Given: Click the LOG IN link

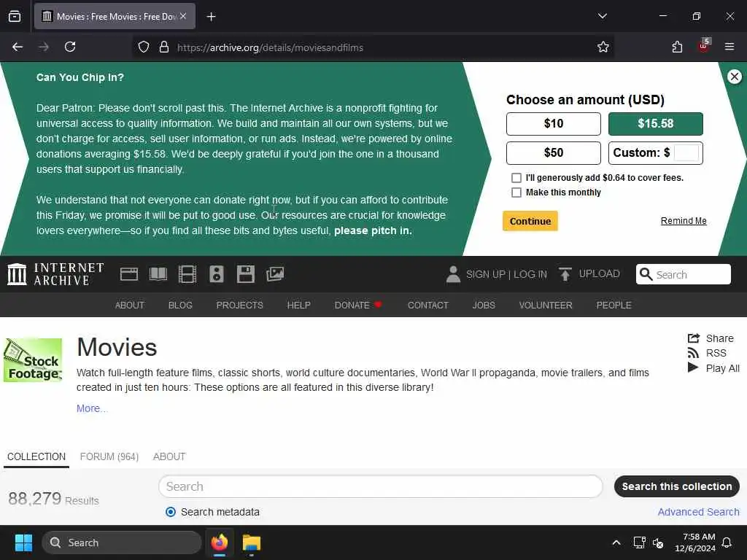Looking at the screenshot, I should 530,274.
